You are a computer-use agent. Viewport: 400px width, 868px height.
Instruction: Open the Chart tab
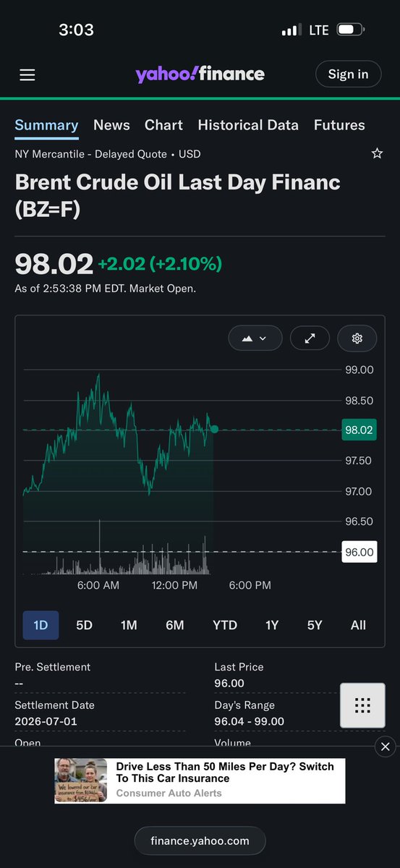[163, 125]
